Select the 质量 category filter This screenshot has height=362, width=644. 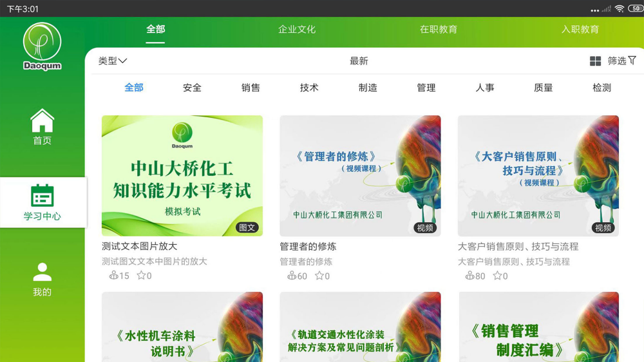(543, 88)
